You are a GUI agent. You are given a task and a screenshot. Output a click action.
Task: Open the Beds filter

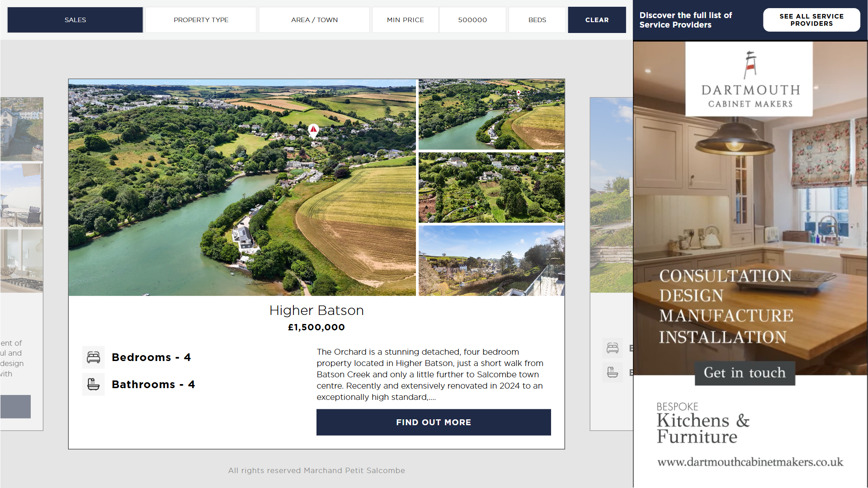coord(537,20)
